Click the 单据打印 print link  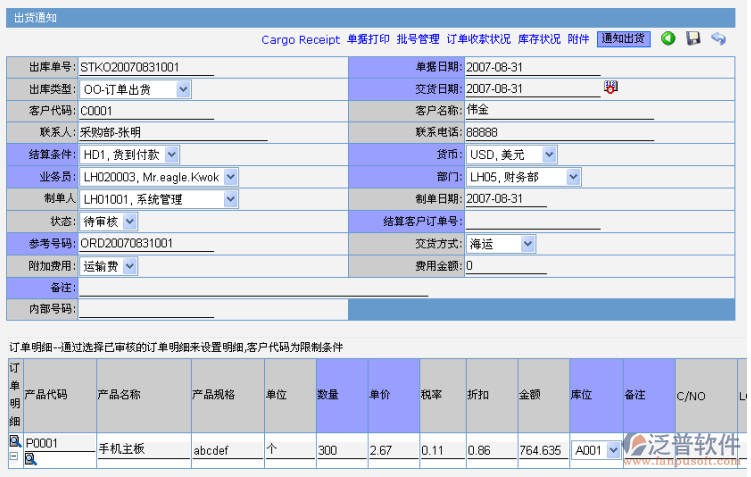[x=368, y=40]
